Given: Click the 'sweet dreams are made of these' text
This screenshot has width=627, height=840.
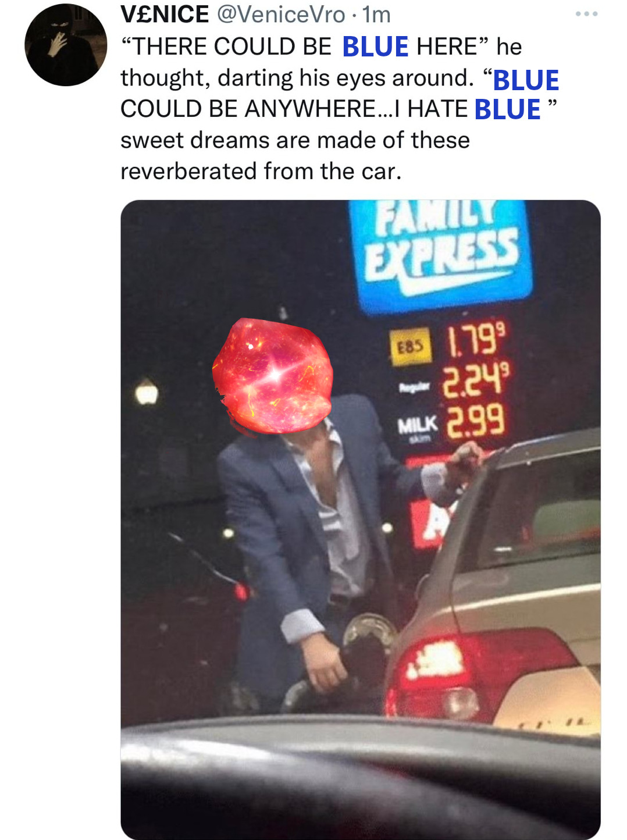Looking at the screenshot, I should (295, 140).
